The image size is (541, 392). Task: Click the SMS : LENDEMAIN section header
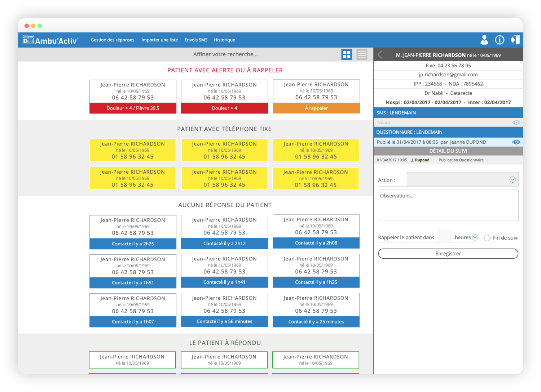[448, 113]
